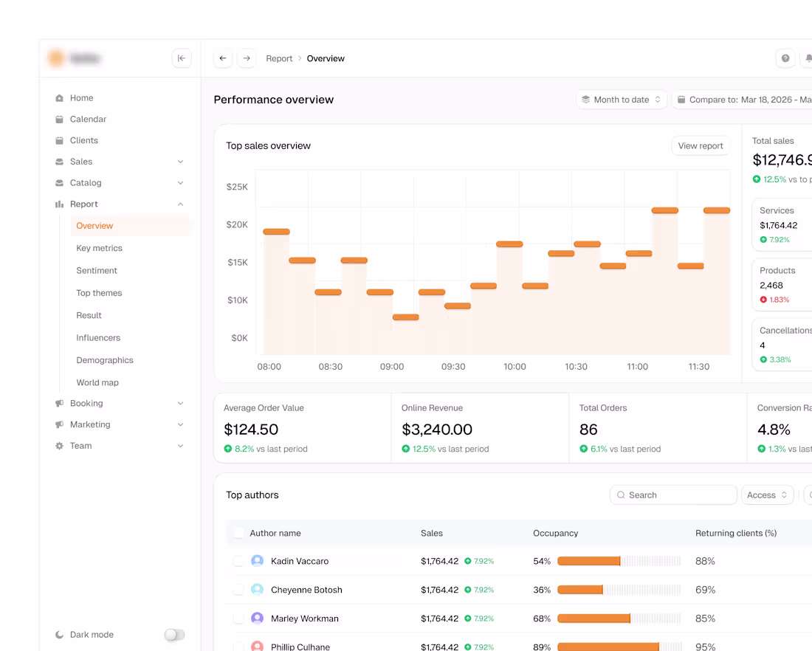The width and height of the screenshot is (812, 651).
Task: Open the Month to date dropdown
Action: (622, 100)
